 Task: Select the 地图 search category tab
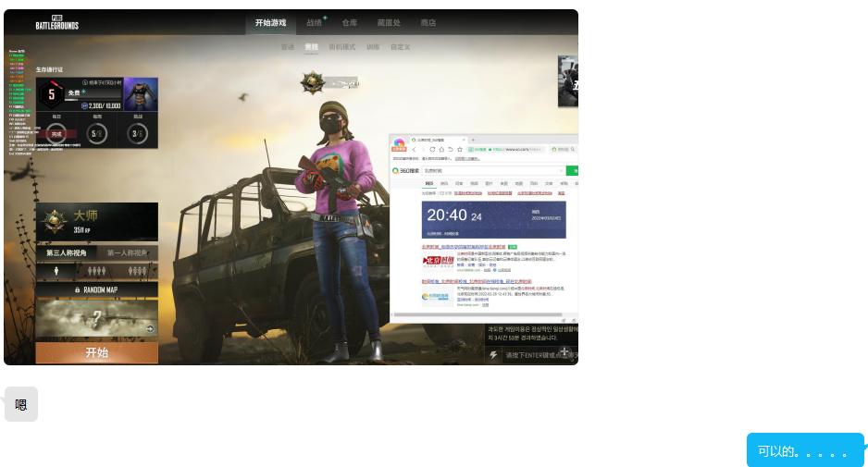click(519, 183)
